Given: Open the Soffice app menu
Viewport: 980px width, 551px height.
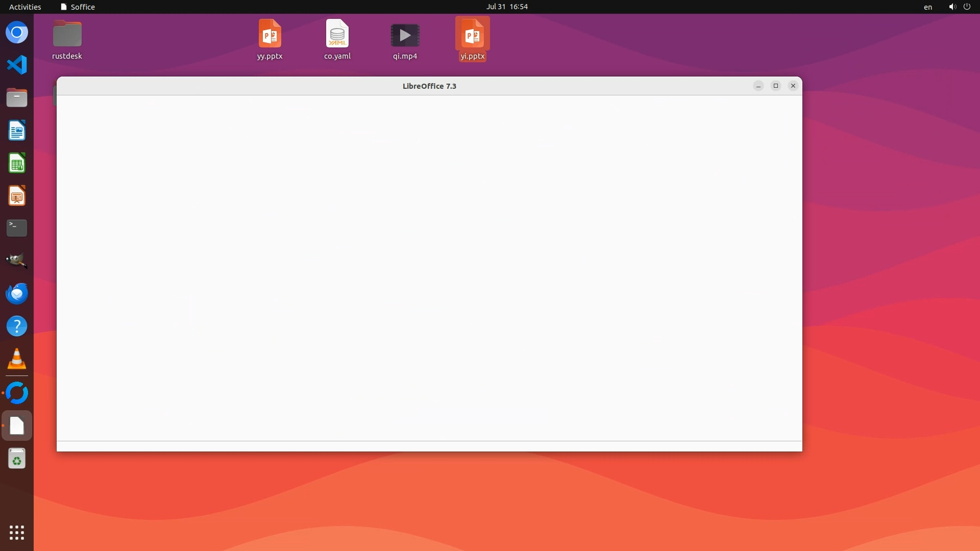Looking at the screenshot, I should [x=78, y=7].
